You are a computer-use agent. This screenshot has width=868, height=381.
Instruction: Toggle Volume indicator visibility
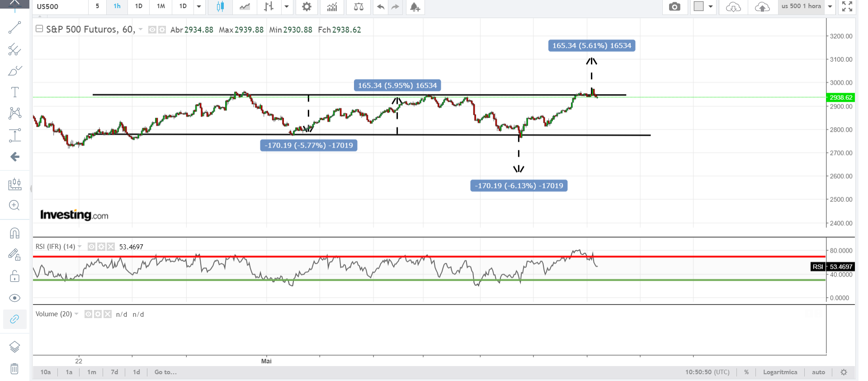click(x=88, y=314)
